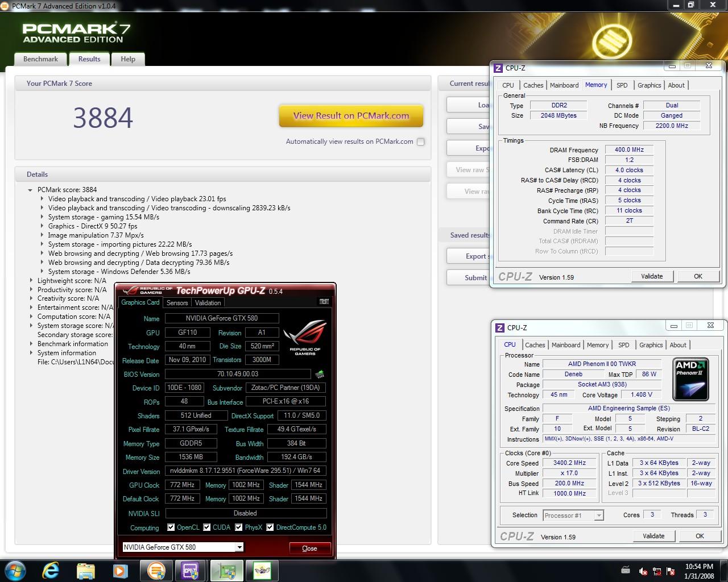The width and height of the screenshot is (728, 582).
Task: Click the GPU-Z BIOS save chip icon
Action: (x=320, y=374)
